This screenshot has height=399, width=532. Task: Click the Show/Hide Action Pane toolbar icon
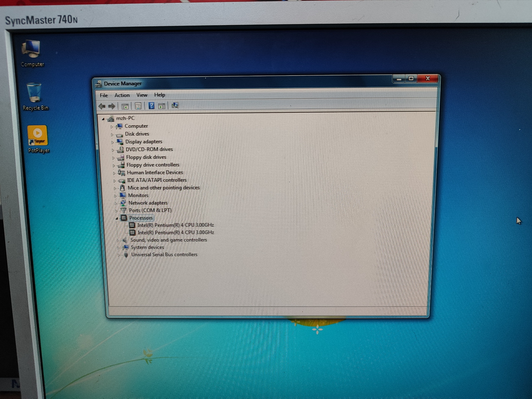coord(162,106)
